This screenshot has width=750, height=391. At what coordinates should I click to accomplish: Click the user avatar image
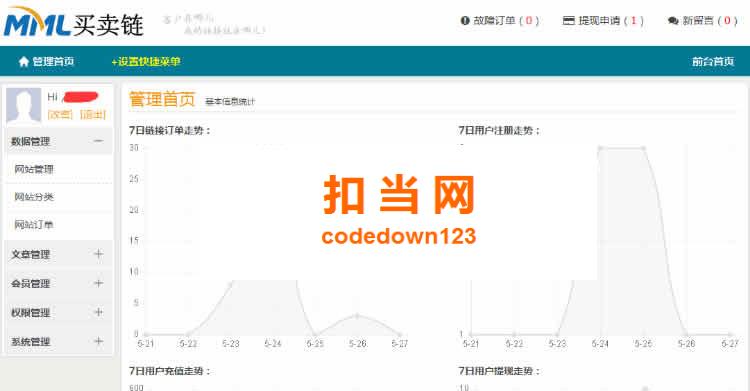pos(23,106)
